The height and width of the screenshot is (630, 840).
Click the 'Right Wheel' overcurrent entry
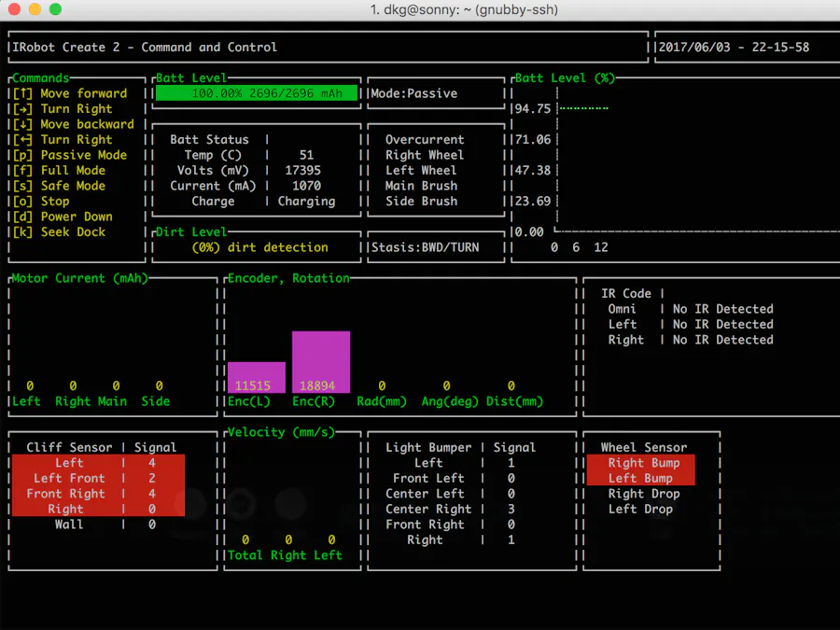(425, 155)
